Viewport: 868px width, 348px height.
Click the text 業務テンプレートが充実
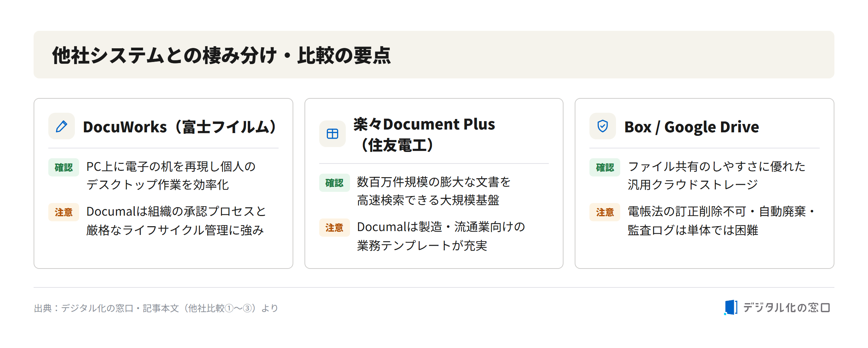[x=422, y=245]
